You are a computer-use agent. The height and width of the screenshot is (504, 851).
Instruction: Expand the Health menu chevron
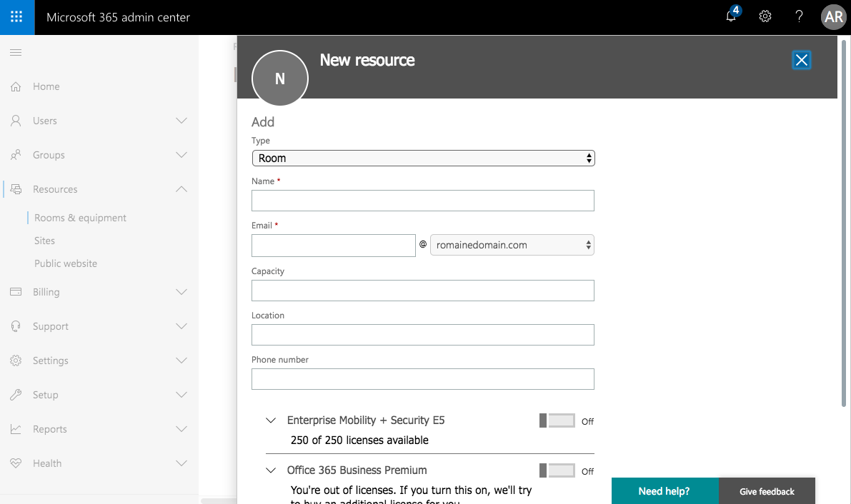point(181,463)
